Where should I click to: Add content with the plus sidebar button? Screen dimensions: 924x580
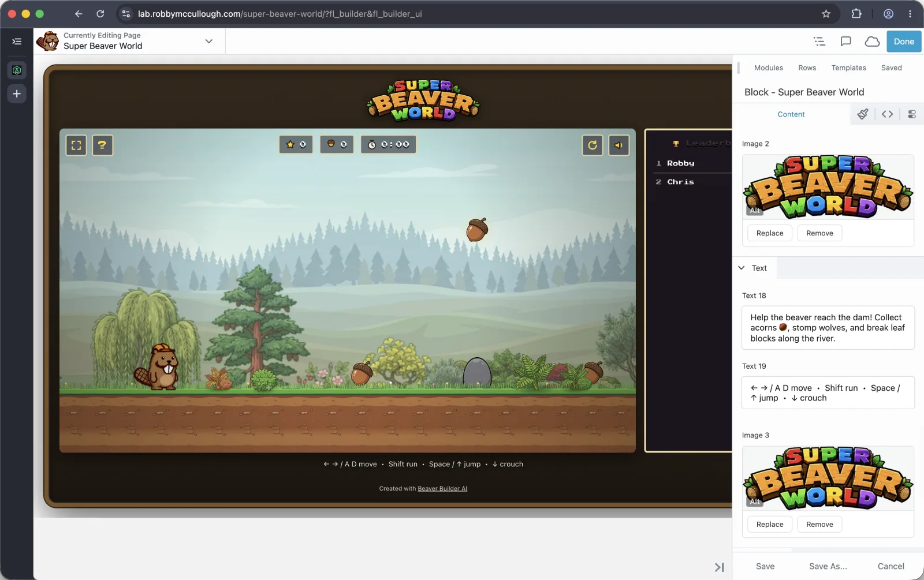[17, 94]
